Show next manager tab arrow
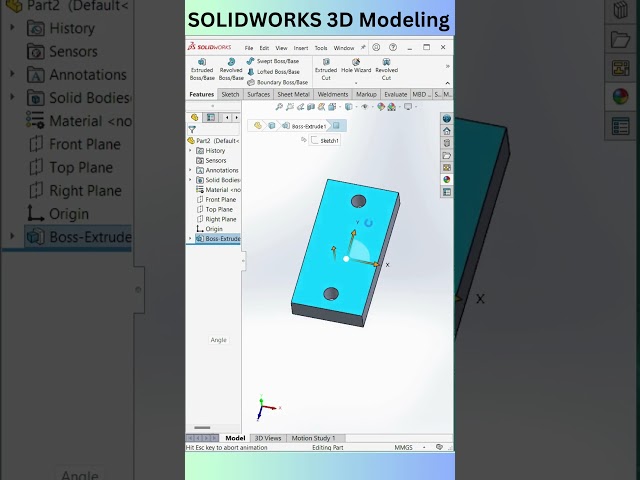The width and height of the screenshot is (640, 480). point(236,118)
